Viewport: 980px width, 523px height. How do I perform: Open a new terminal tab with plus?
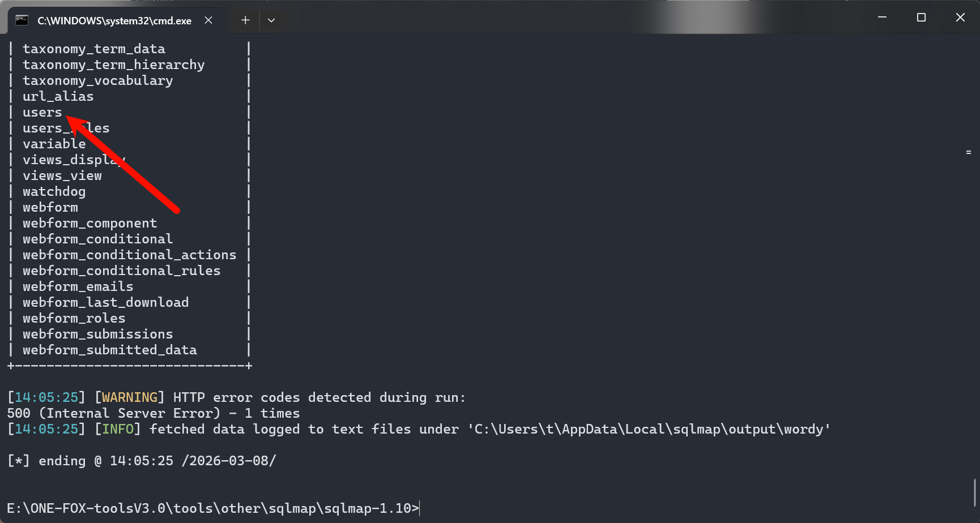pos(245,20)
